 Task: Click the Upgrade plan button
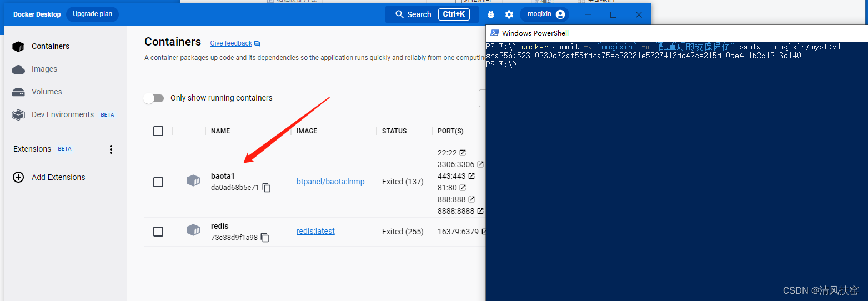coord(92,14)
